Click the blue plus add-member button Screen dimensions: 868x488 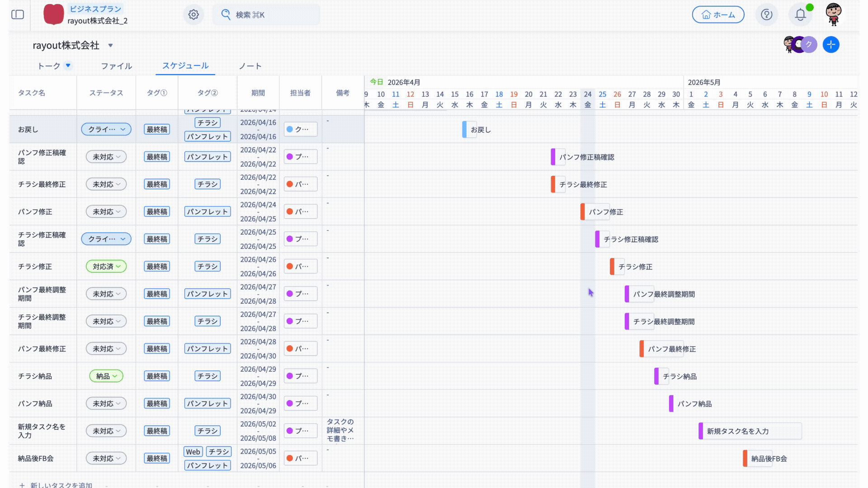pos(831,45)
